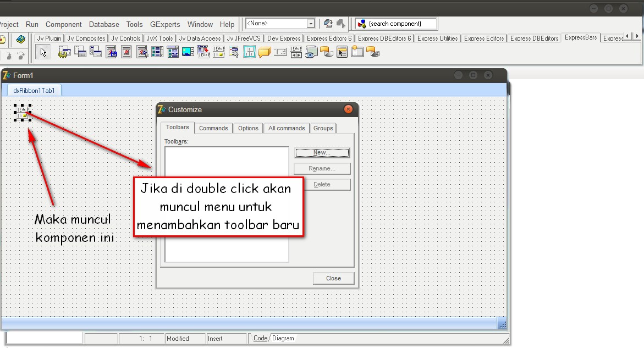Switch to the Commands tab in Customize dialog
Screen dimensions: 644x348
click(x=213, y=128)
